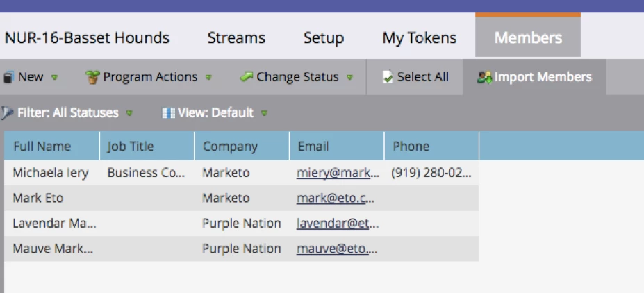Click the Program Actions label

[150, 77]
